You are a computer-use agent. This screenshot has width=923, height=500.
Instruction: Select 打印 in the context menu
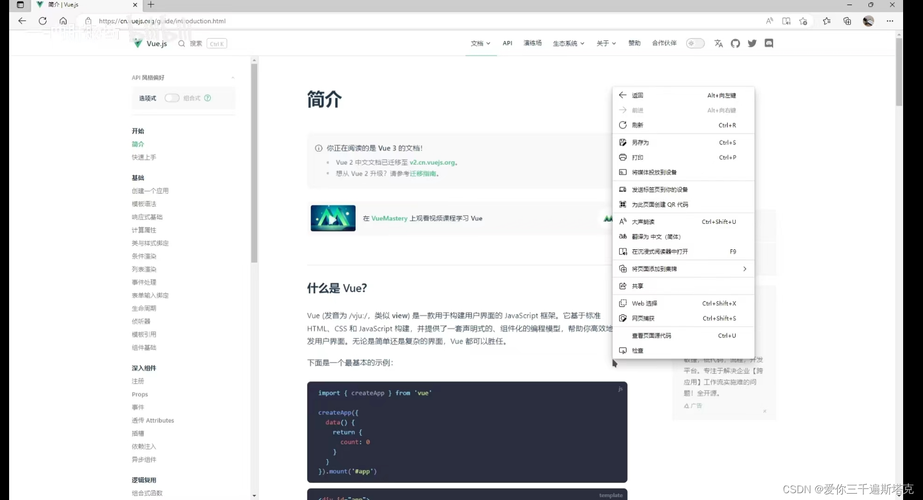[683, 158]
